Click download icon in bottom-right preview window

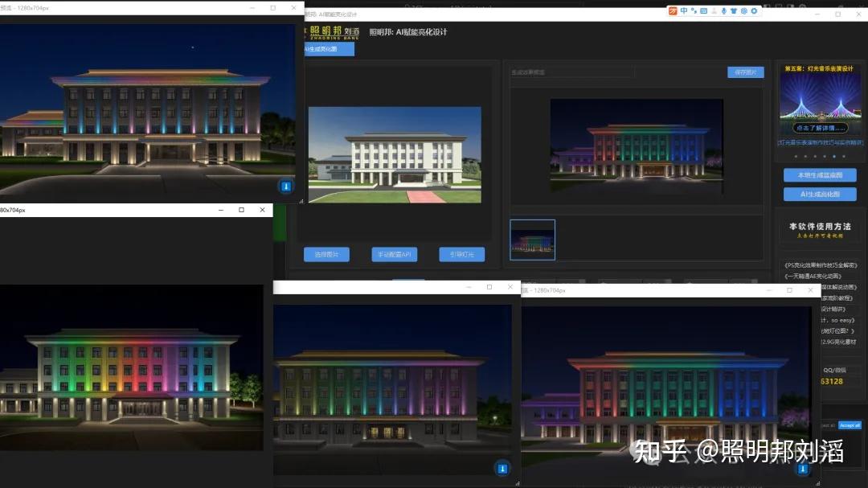click(x=802, y=469)
